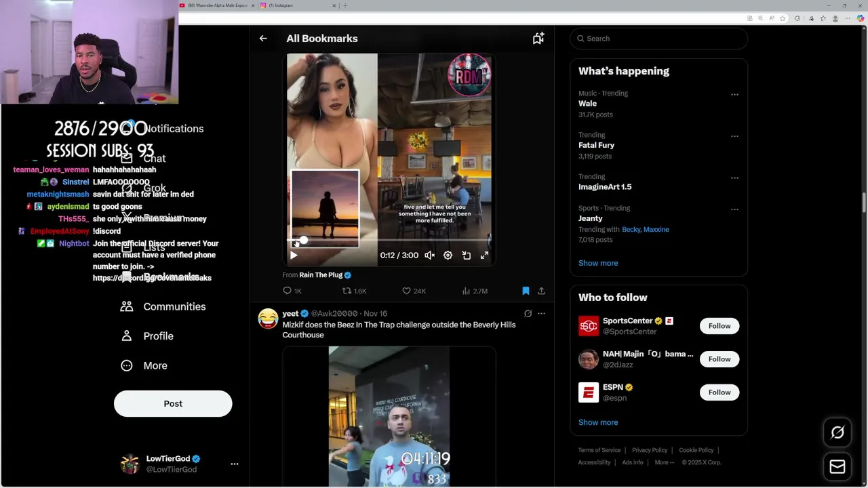Screen dimensions: 868x488
Task: Open Terms of Service link
Action: (x=599, y=450)
